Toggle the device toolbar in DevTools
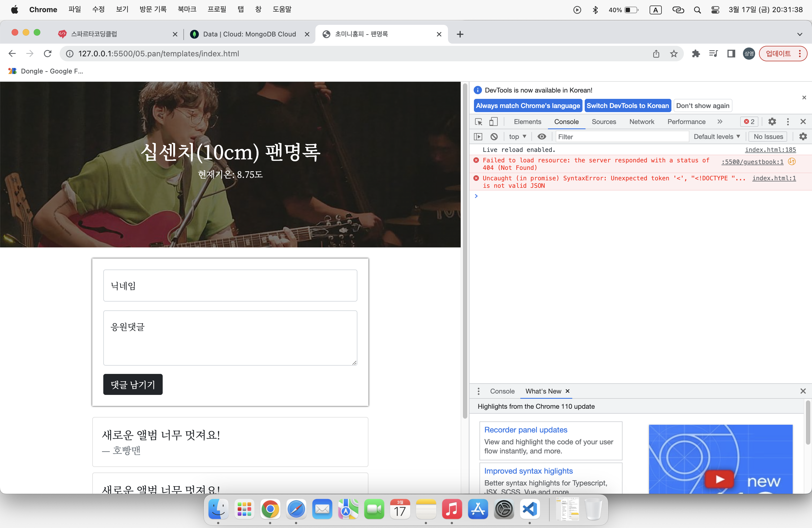The image size is (812, 528). click(493, 122)
